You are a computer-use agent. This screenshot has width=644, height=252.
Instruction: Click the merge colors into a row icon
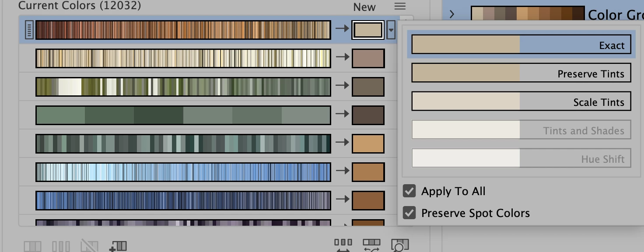click(x=32, y=246)
